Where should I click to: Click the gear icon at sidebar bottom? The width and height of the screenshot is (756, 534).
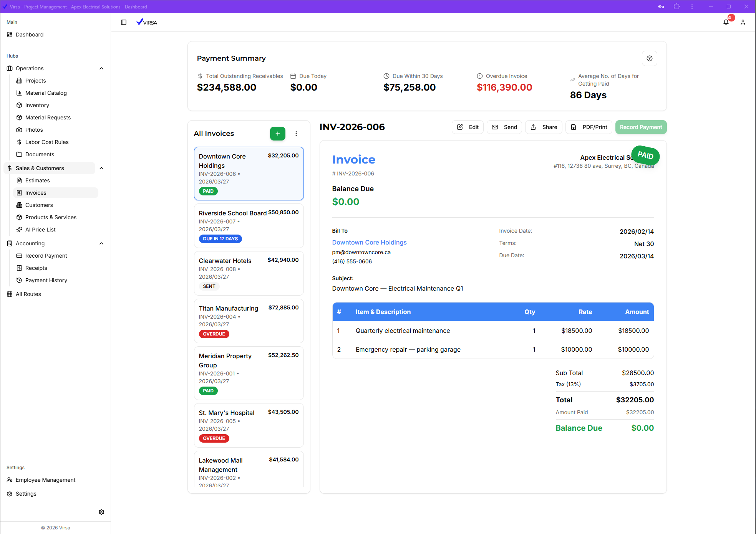coord(101,512)
